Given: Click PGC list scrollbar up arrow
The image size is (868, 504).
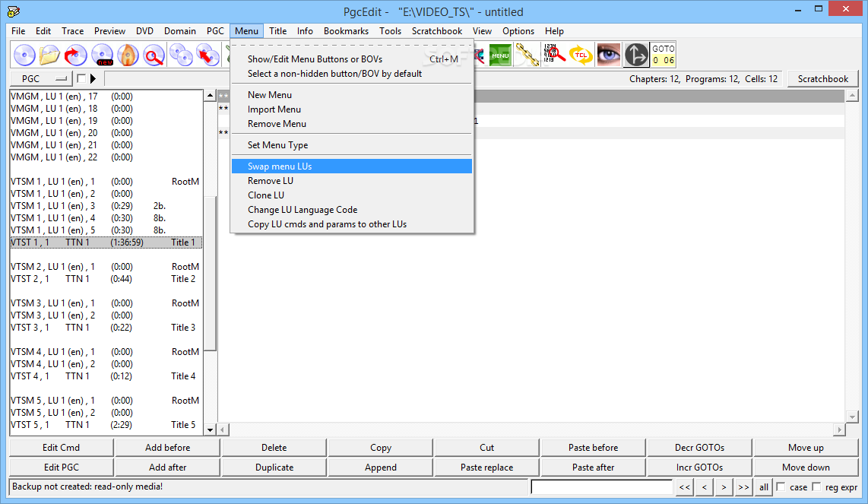Looking at the screenshot, I should pyautogui.click(x=211, y=95).
